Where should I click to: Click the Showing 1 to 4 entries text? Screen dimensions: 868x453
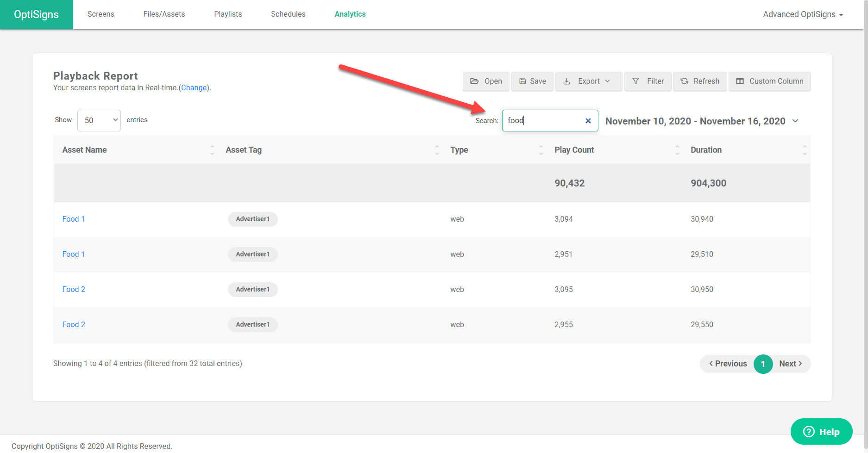pos(147,364)
